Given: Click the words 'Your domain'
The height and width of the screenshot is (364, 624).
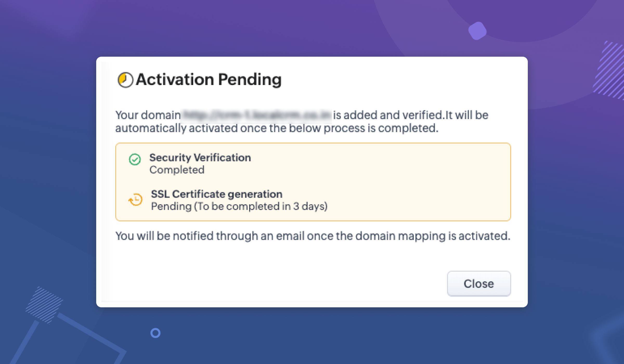Looking at the screenshot, I should (148, 115).
